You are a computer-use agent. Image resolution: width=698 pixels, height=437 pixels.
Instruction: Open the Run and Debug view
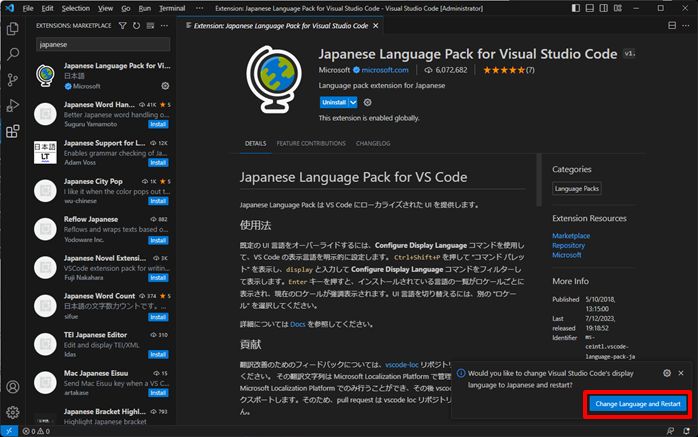point(12,105)
